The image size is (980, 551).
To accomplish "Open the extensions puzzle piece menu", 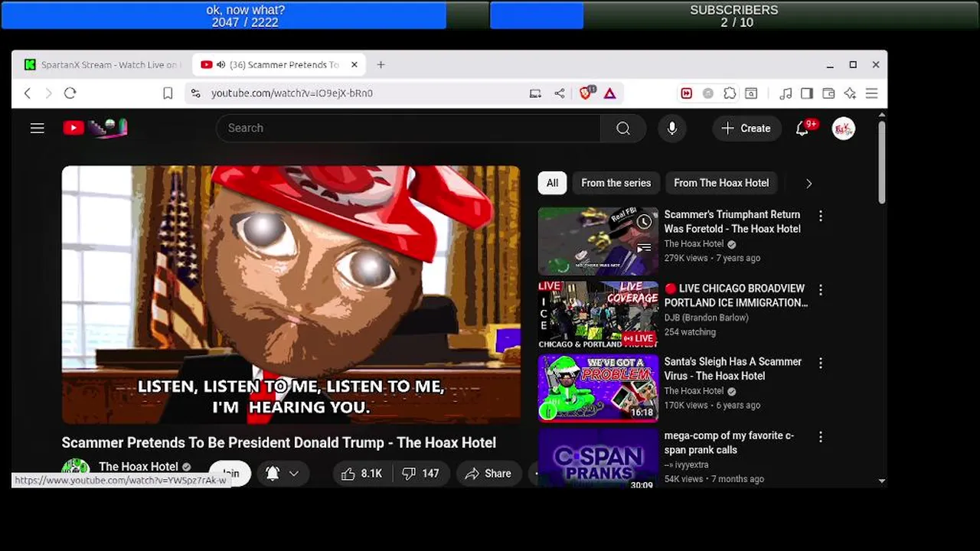I will coord(730,93).
